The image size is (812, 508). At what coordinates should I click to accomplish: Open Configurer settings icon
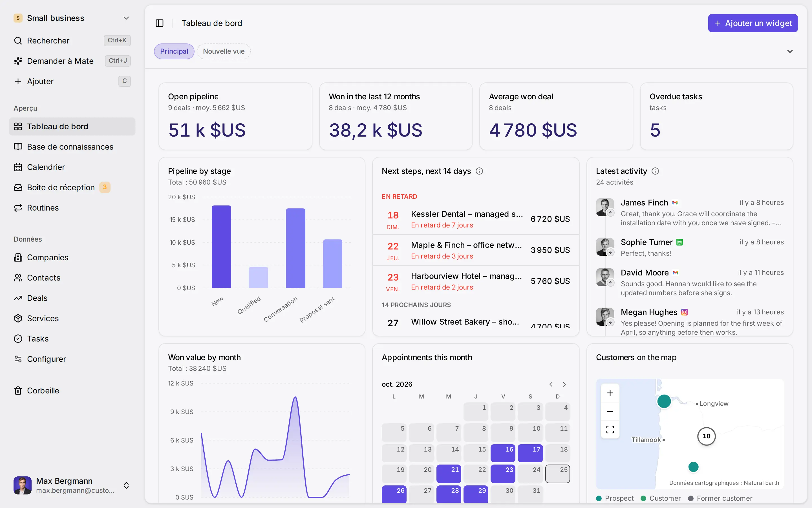(x=18, y=359)
